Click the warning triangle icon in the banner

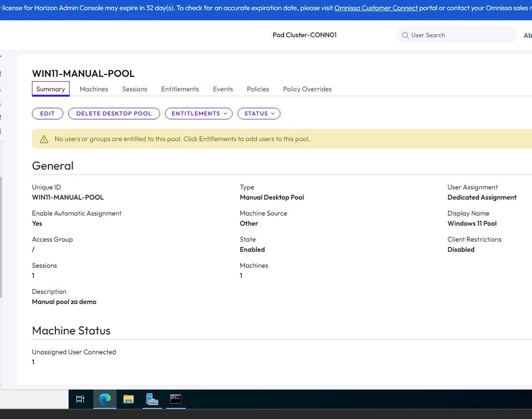pos(44,139)
